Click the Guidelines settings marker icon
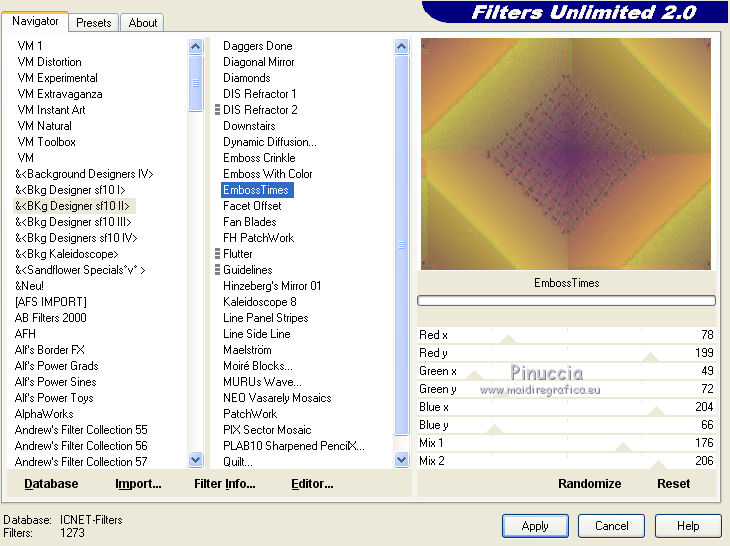 [x=217, y=270]
